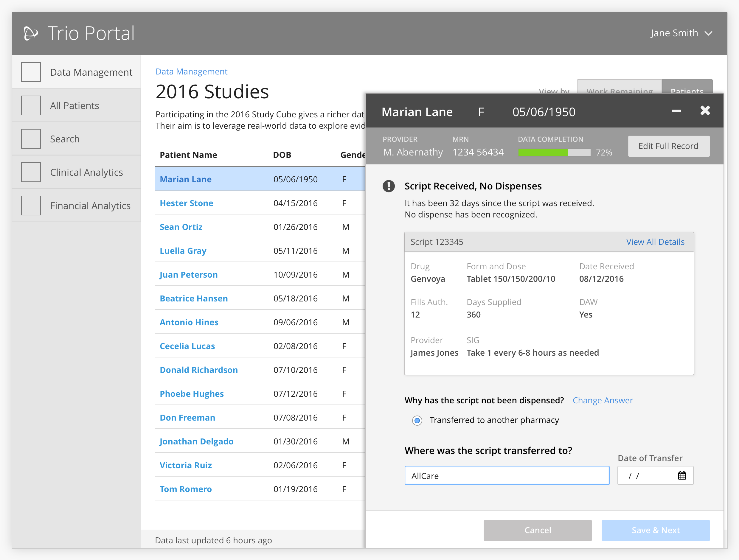The image size is (739, 560).
Task: Open patient Cecelia Lucas
Action: 187,346
